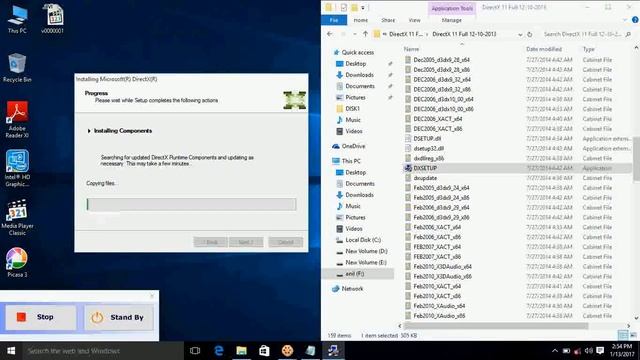Click the taskbar clock showing 2:54 PM

coord(622,351)
